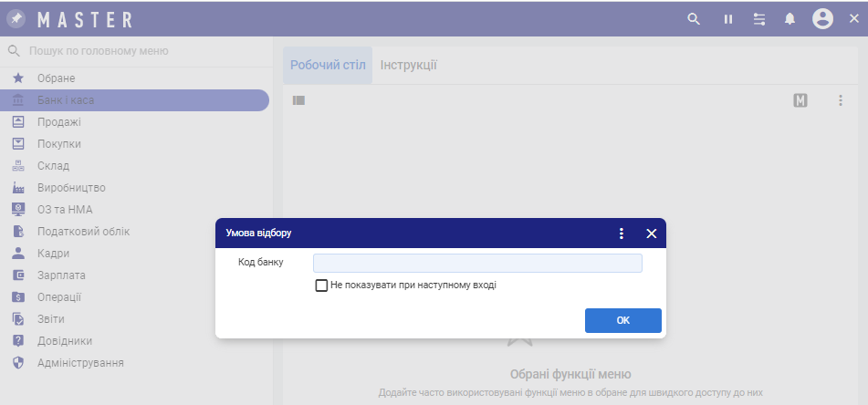
Task: Open the Зарплата menu item
Action: click(61, 275)
